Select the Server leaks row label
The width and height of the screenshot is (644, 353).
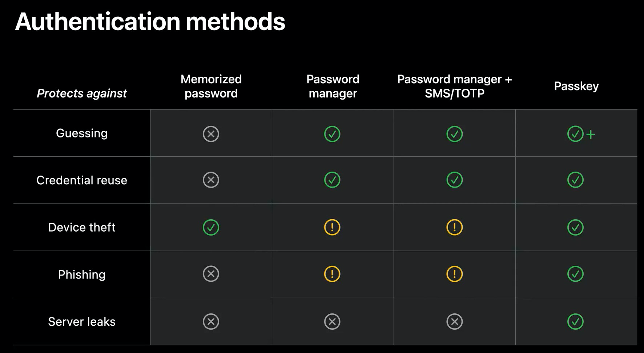(x=82, y=322)
